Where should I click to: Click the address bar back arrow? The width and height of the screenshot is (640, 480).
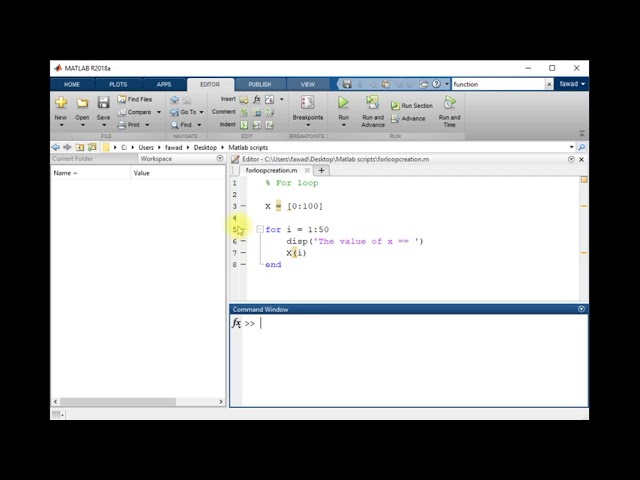tap(56, 147)
